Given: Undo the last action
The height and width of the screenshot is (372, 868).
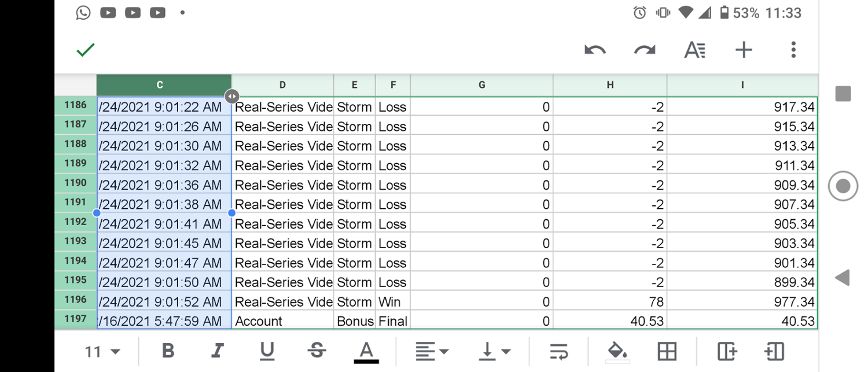Looking at the screenshot, I should [595, 50].
